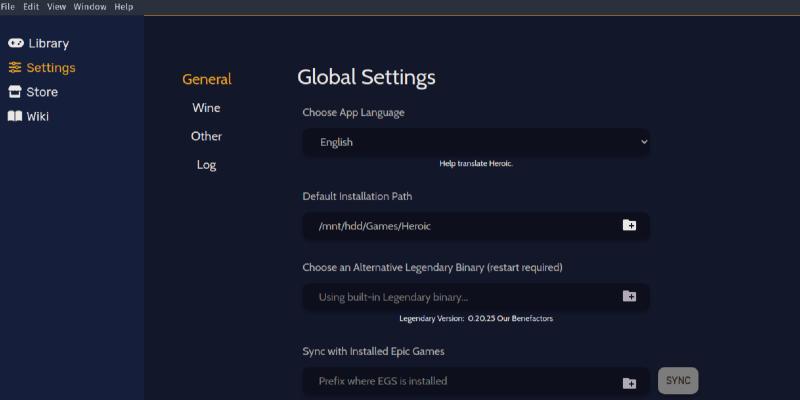This screenshot has width=800, height=400.
Task: Switch to the Other settings tab
Action: click(206, 136)
